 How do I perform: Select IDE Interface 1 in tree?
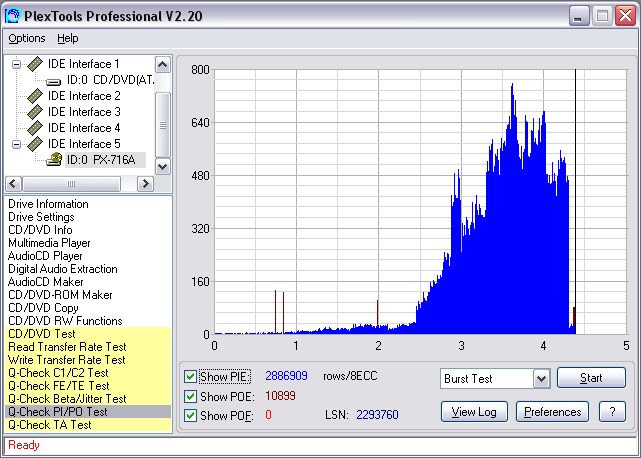click(83, 64)
